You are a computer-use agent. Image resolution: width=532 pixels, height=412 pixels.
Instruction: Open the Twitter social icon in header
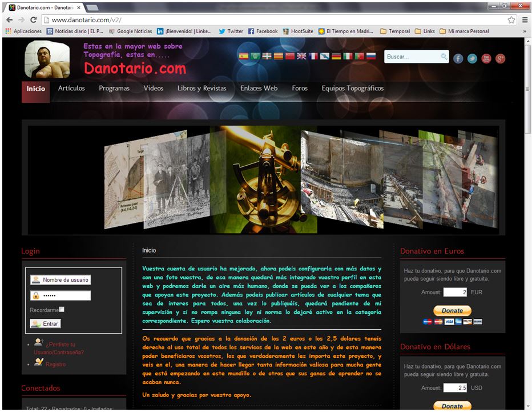click(x=472, y=58)
